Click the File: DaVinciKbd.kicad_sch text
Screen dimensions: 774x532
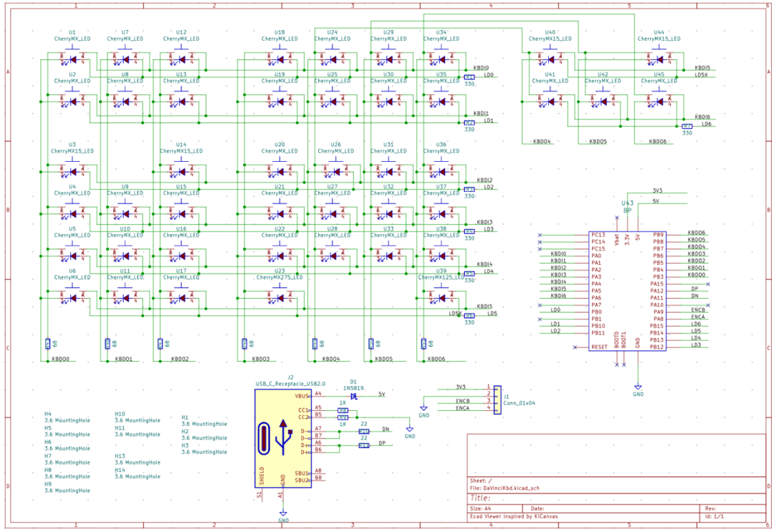pyautogui.click(x=505, y=488)
